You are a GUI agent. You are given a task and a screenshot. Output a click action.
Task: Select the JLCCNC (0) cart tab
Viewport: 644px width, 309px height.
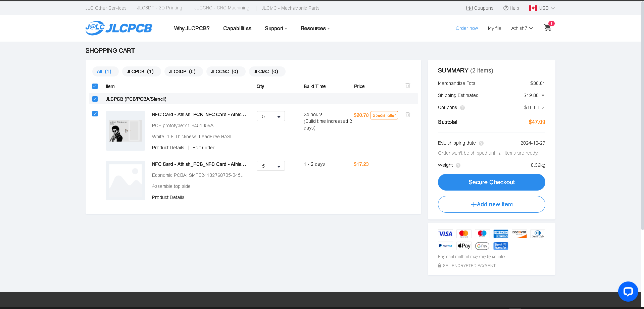226,71
